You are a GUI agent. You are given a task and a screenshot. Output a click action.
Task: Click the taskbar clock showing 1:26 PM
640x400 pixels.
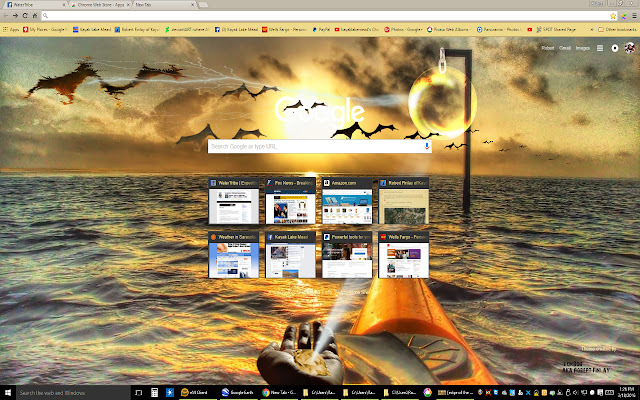[626, 393]
